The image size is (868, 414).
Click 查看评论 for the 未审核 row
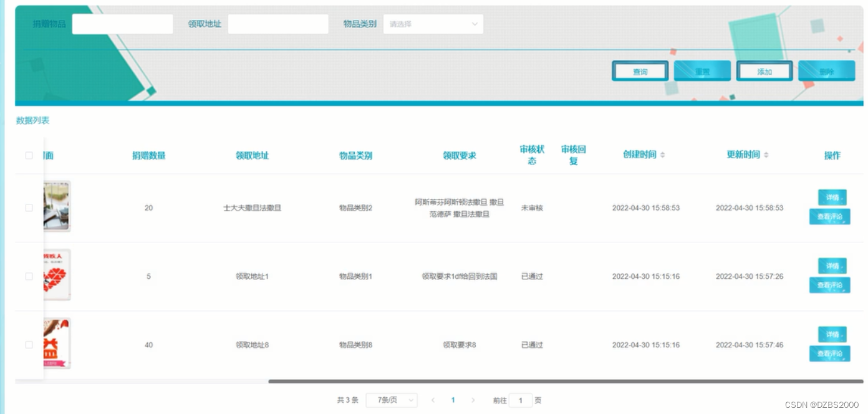coord(829,216)
